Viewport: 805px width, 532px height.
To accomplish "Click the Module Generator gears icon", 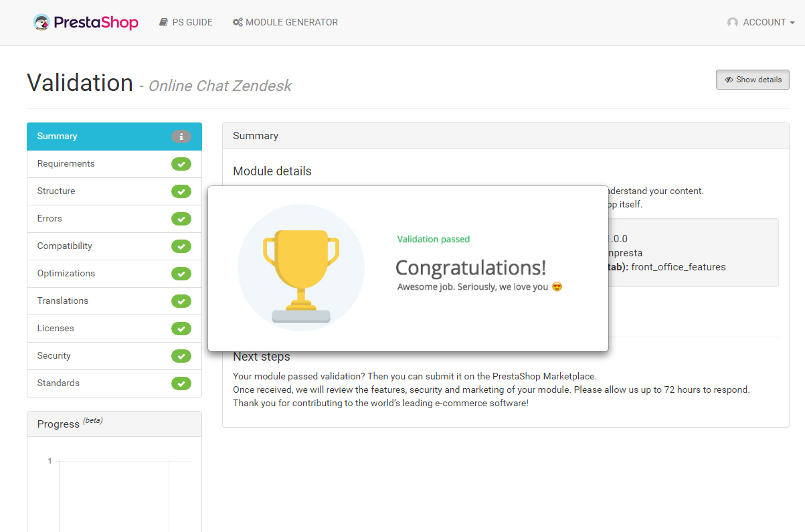I will [238, 22].
